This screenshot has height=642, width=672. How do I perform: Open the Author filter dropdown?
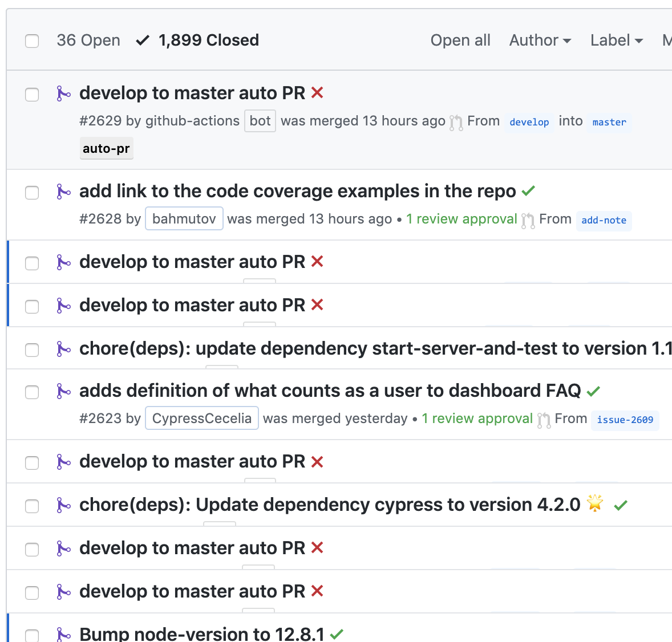click(540, 40)
